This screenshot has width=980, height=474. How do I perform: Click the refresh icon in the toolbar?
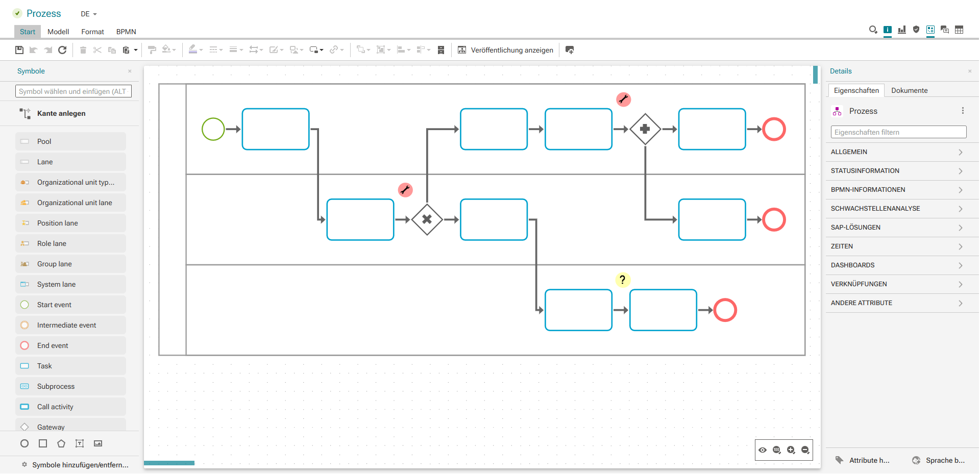[62, 50]
